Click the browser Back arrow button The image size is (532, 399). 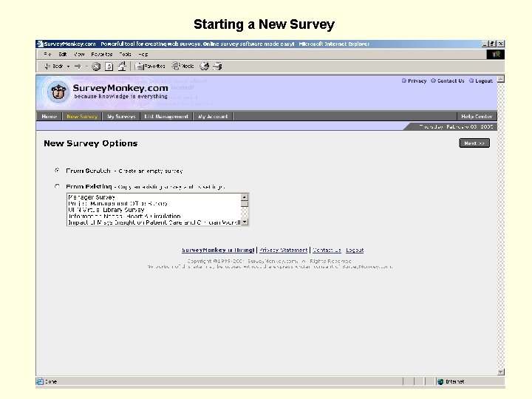tap(54, 66)
